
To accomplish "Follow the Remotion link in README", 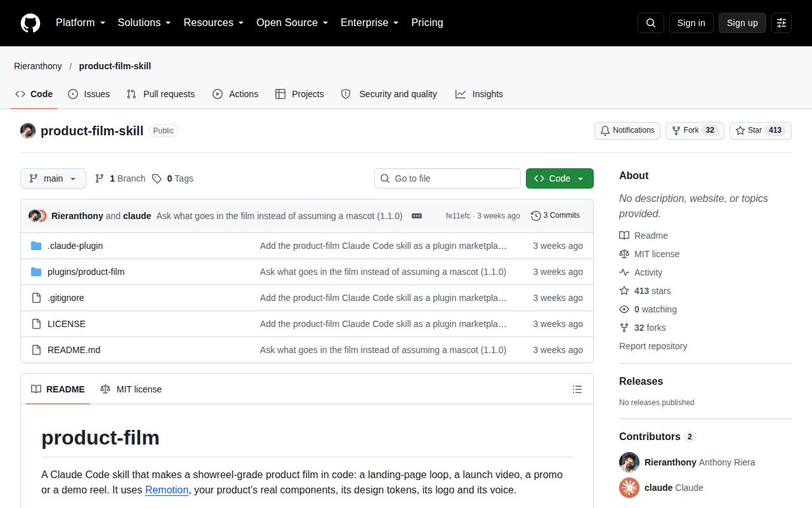I will (167, 490).
